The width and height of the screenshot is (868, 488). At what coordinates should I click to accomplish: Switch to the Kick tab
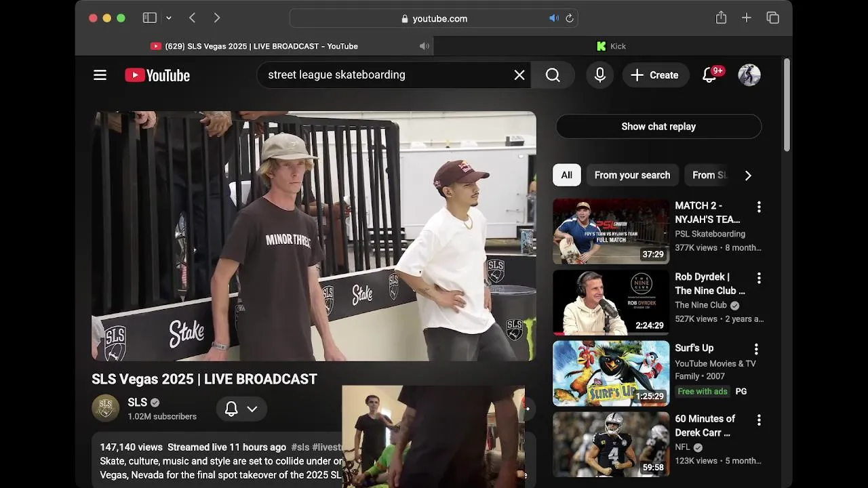coord(612,46)
